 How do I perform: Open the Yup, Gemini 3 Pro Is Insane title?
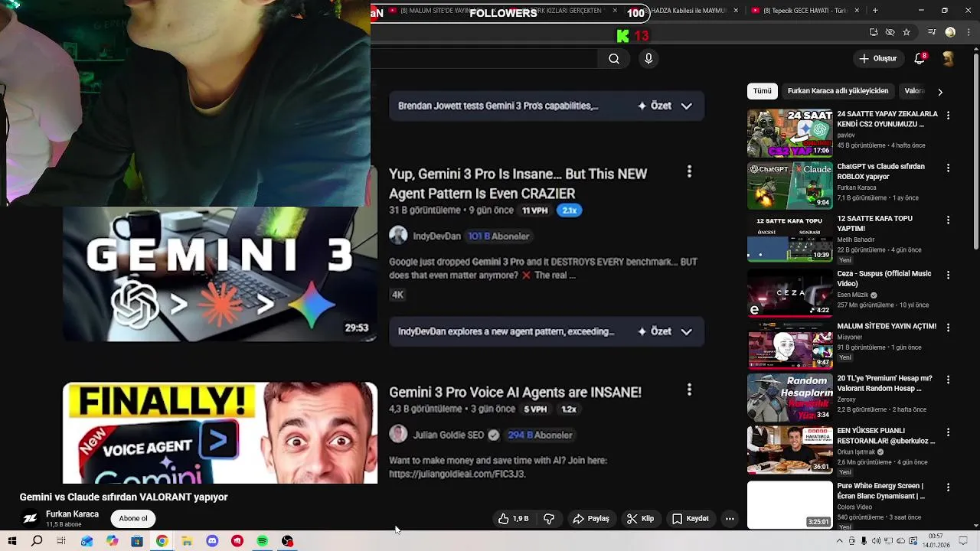518,184
